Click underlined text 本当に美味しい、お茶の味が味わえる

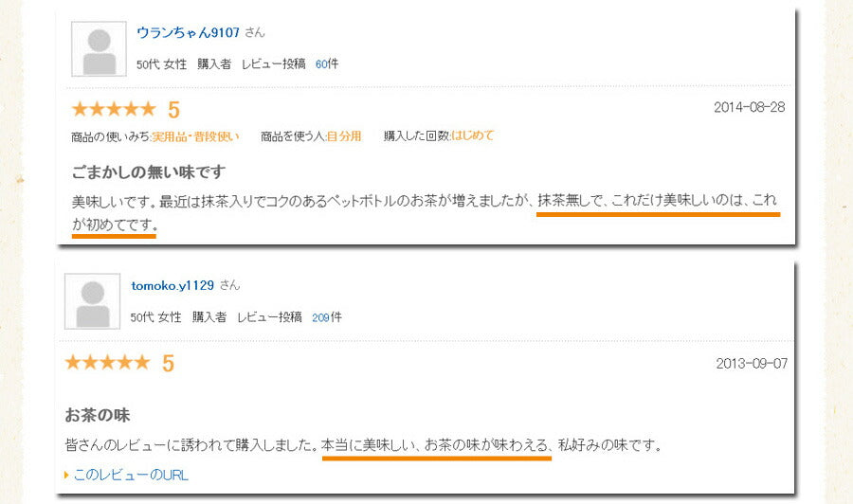click(436, 445)
